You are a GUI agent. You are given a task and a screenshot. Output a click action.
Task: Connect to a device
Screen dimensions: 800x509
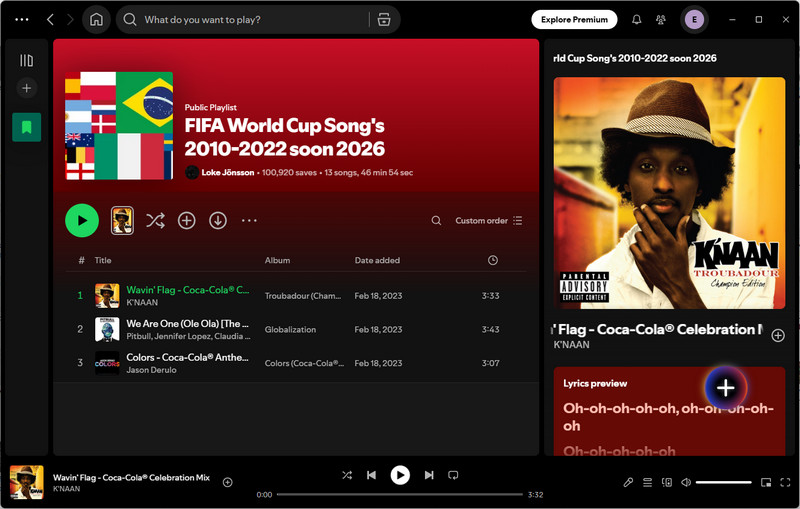click(x=666, y=482)
